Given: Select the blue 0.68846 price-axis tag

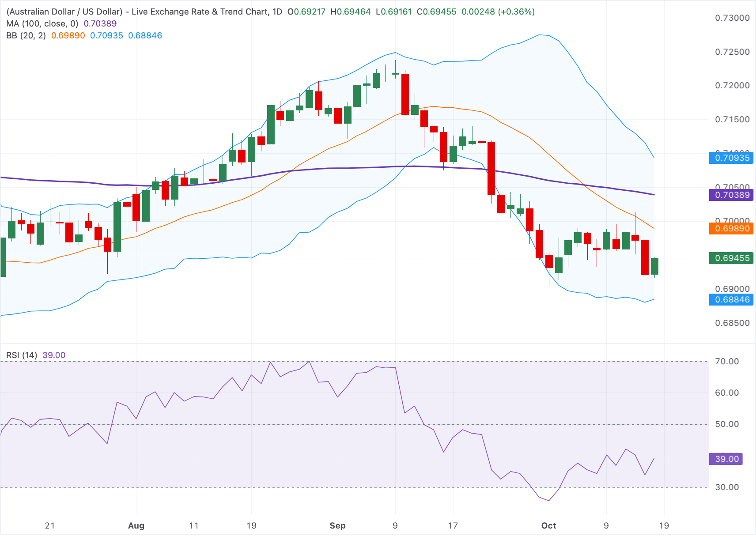Looking at the screenshot, I should pyautogui.click(x=731, y=299).
